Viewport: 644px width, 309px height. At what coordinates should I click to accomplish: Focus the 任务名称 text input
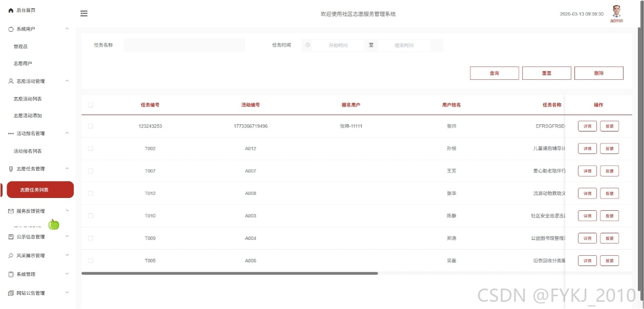[184, 45]
